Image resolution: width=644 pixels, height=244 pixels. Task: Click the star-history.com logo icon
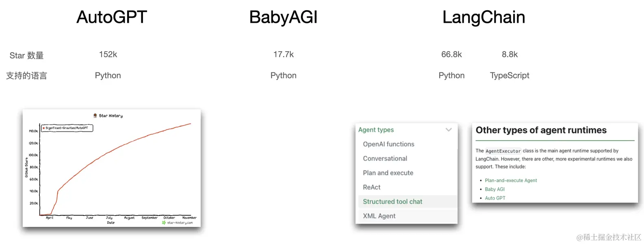(x=164, y=222)
